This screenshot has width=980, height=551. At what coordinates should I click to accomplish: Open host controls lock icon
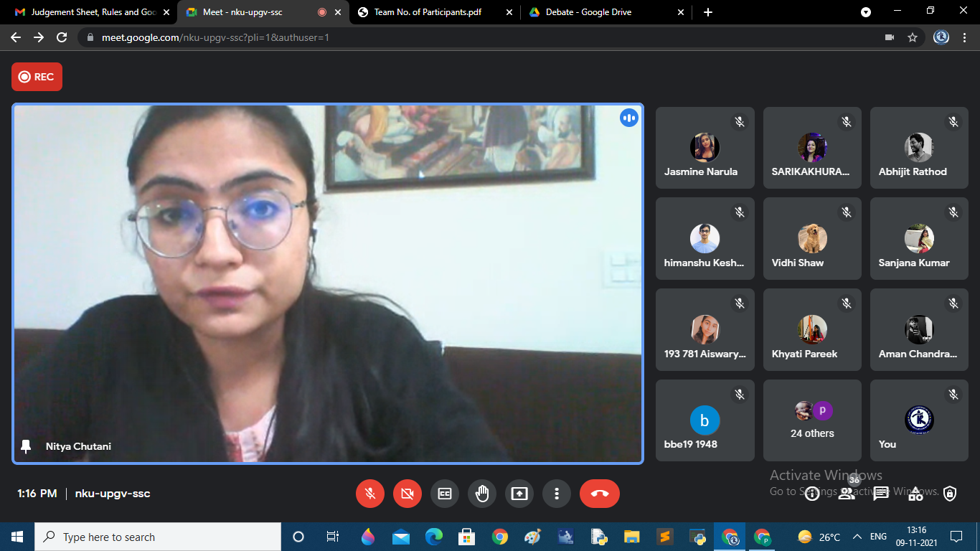950,494
